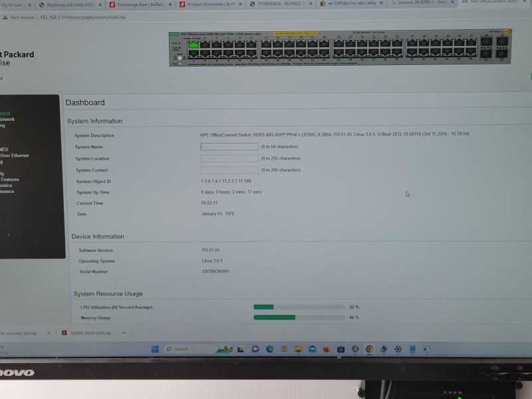Open Microsoft Store from taskbar
Viewport: 532px width, 399px height.
340,348
